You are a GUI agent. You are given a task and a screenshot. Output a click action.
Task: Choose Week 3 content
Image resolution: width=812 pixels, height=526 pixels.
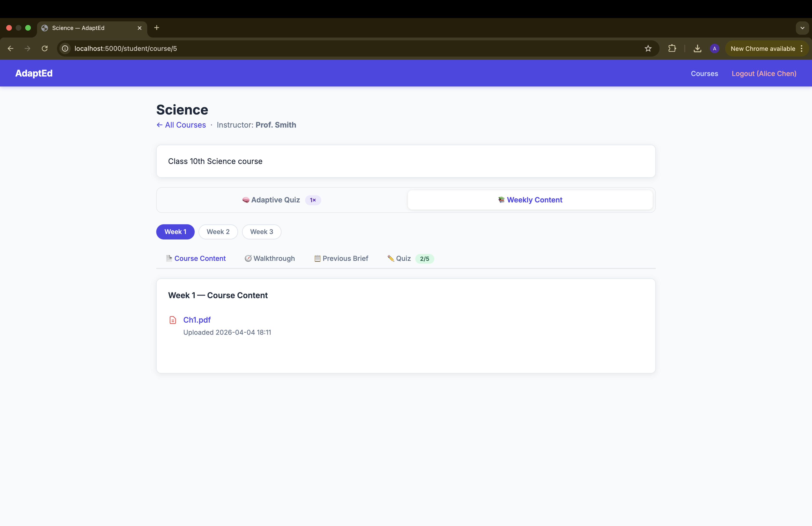click(261, 232)
